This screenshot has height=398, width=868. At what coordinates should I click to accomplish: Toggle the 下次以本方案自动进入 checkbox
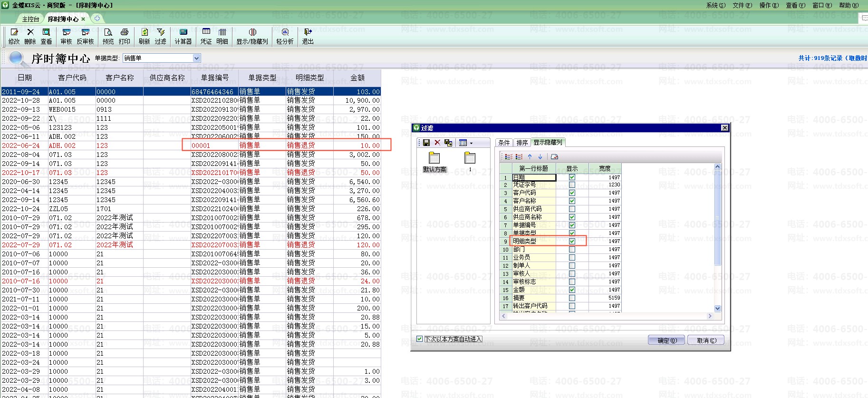(x=419, y=339)
